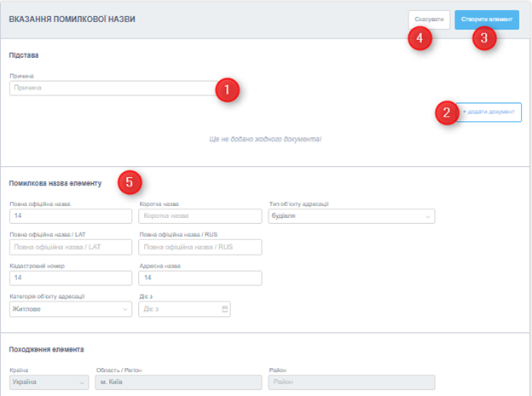Open the calendar picker in Діє з field
Screen dimensions: 532x396
tap(224, 308)
